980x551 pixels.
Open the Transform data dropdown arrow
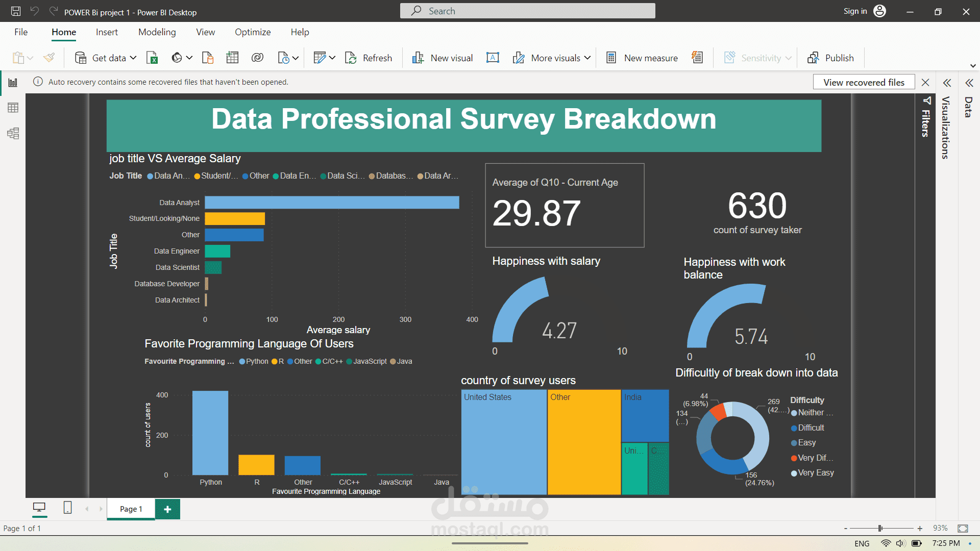click(x=332, y=58)
